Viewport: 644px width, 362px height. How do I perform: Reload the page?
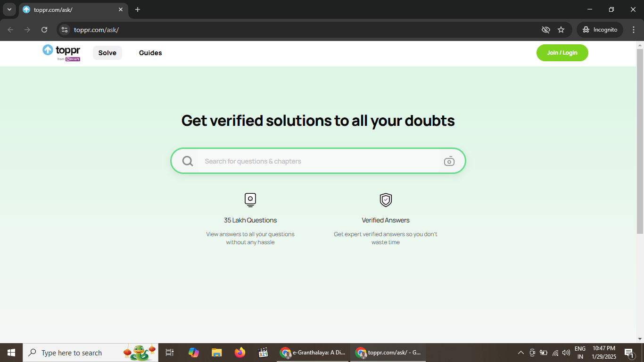pyautogui.click(x=44, y=30)
